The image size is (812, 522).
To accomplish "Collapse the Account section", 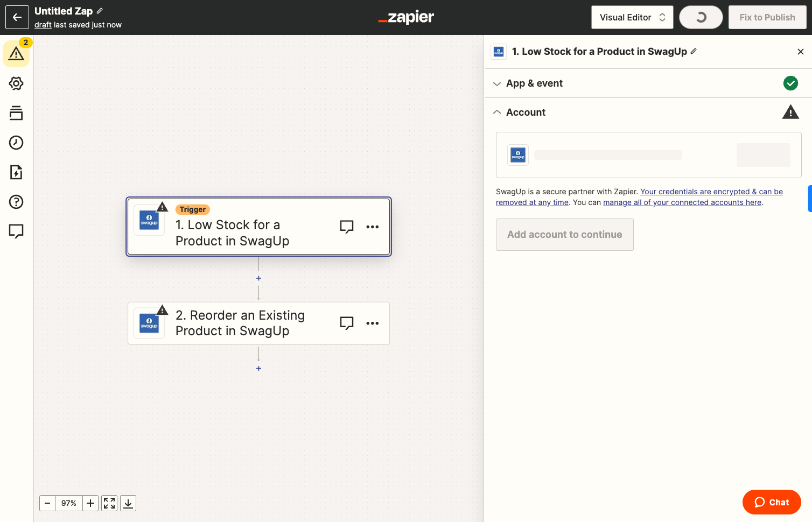I will (648, 112).
